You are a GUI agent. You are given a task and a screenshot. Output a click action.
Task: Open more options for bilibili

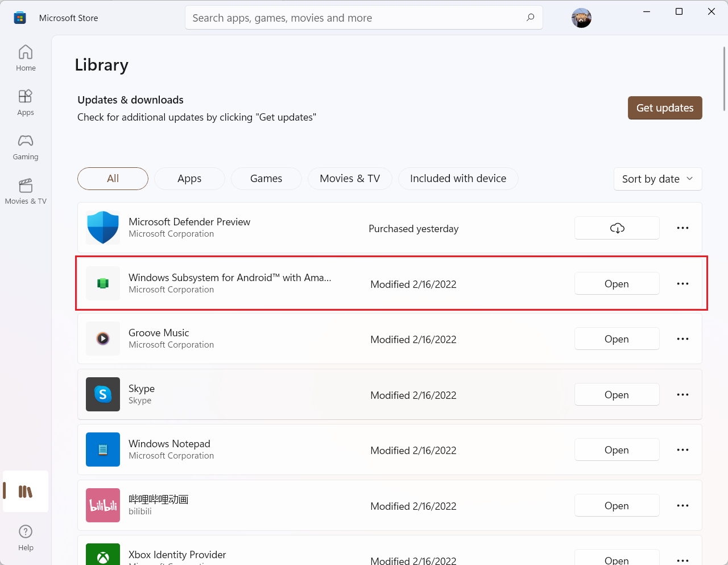682,505
